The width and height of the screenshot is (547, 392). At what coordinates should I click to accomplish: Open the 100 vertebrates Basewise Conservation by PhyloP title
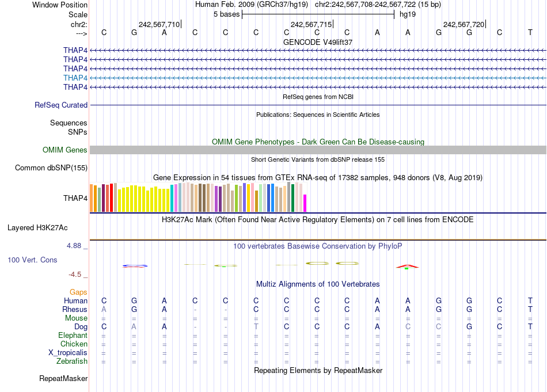(318, 246)
